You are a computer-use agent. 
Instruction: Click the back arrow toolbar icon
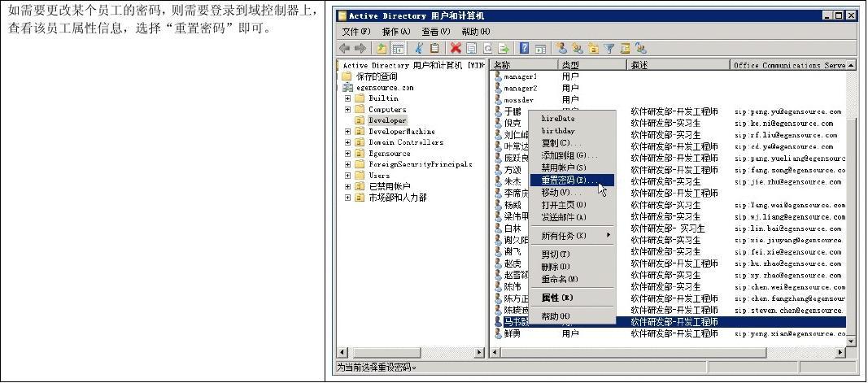346,49
